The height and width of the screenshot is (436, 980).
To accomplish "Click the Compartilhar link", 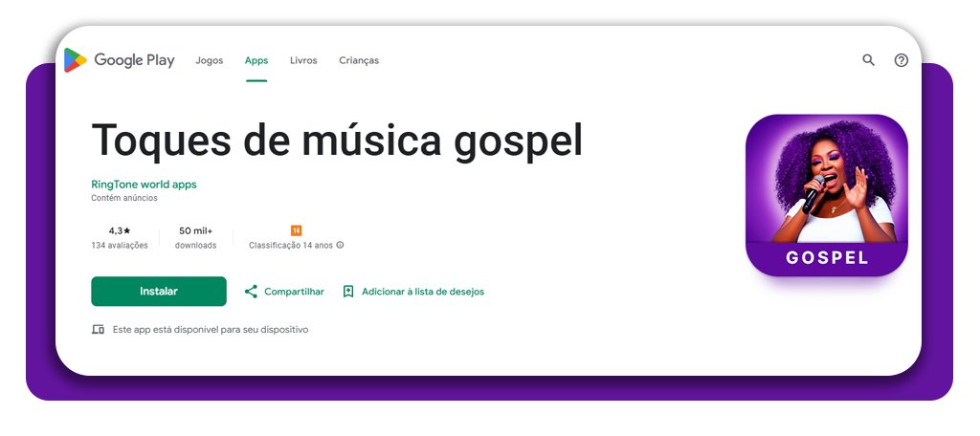I will pyautogui.click(x=294, y=291).
